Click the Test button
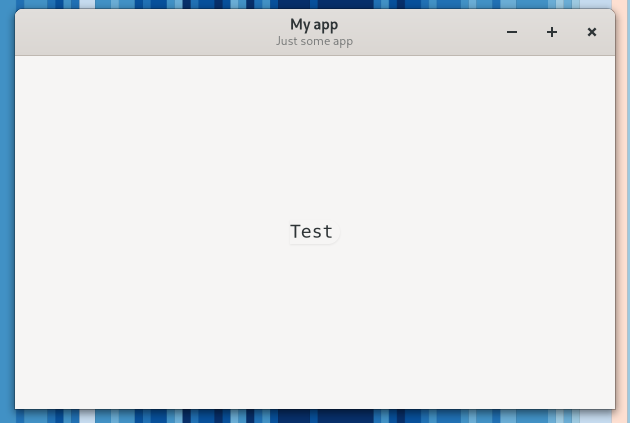630x423 pixels. (314, 232)
